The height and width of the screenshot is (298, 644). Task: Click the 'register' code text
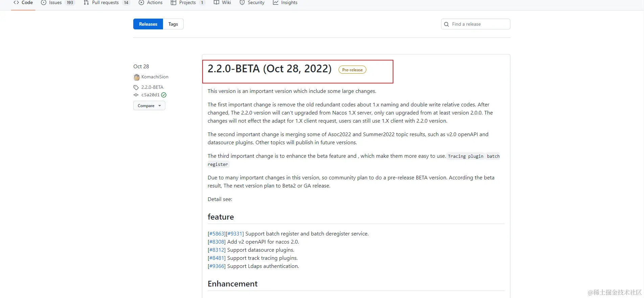tap(218, 164)
